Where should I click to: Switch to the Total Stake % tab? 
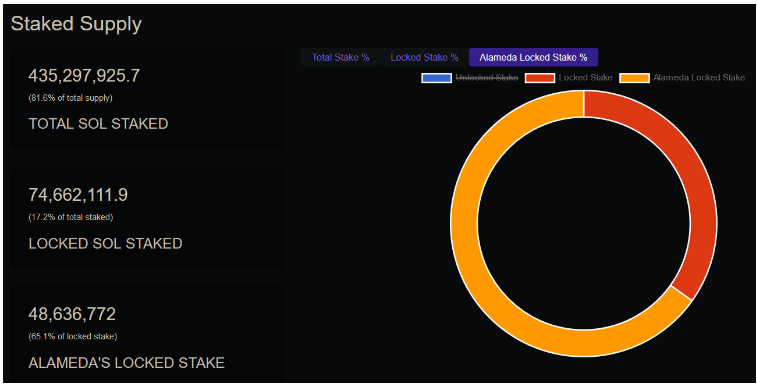pos(340,57)
